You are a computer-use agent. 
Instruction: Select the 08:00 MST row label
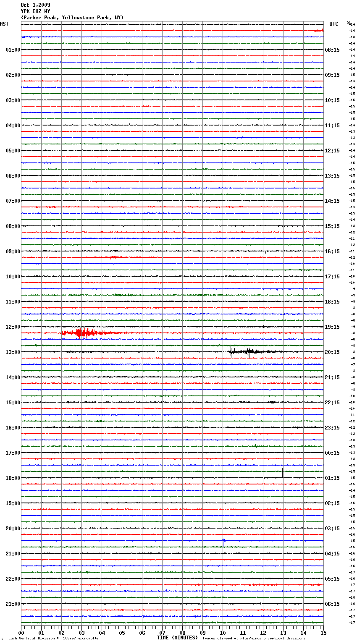13,226
